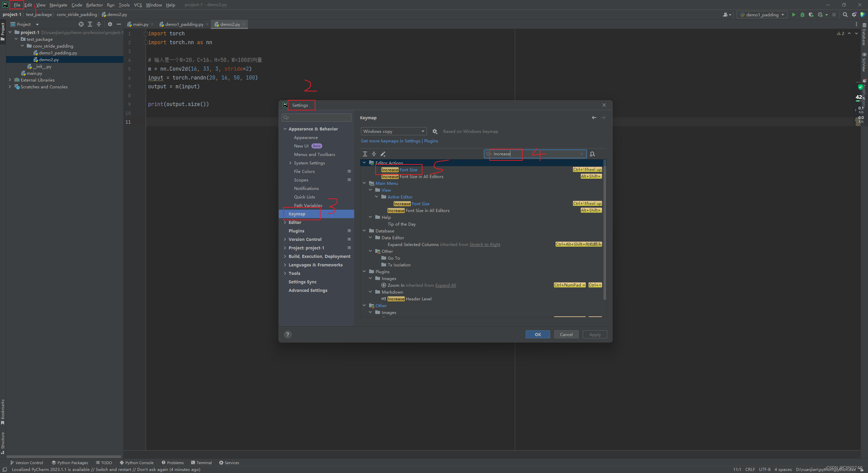Click the Edit Shortcut pencil icon
This screenshot has height=473, width=868.
tap(383, 154)
